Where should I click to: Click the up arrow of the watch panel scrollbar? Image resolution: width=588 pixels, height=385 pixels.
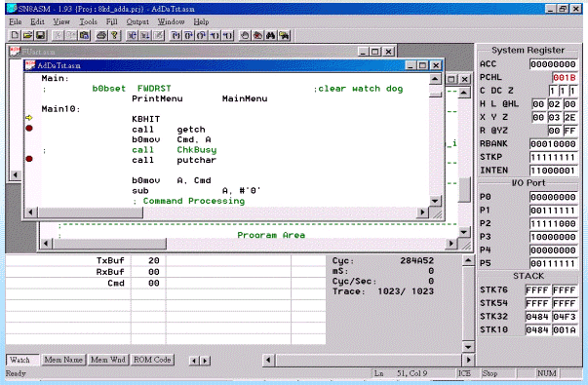click(468, 260)
